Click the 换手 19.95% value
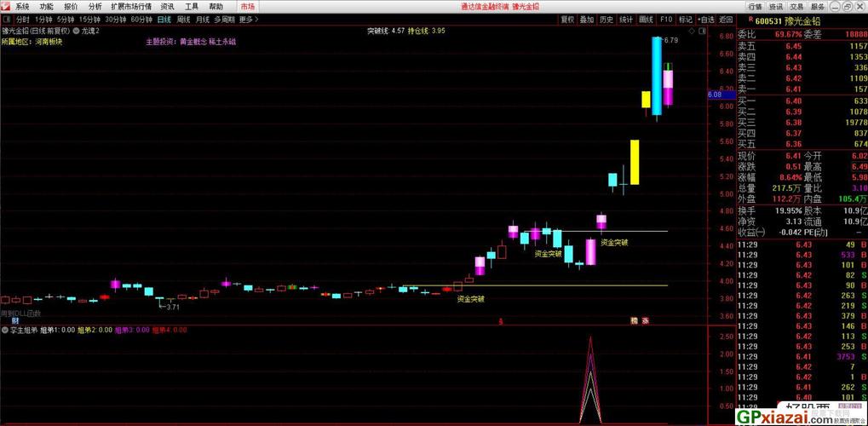The height and width of the screenshot is (426, 868). pos(788,211)
